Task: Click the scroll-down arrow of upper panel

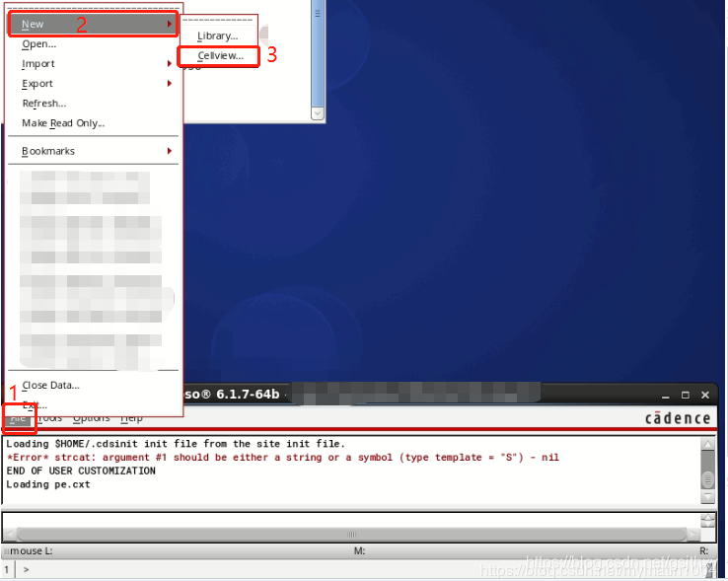Action: pos(318,112)
